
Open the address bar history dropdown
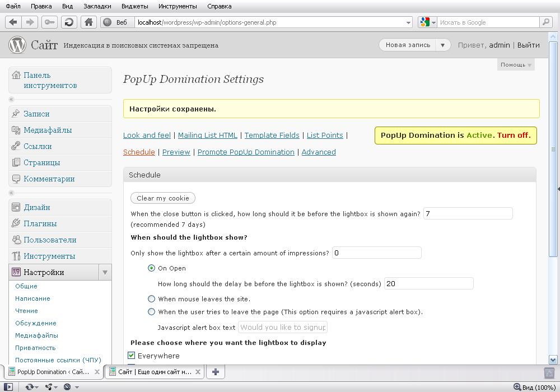[x=408, y=22]
